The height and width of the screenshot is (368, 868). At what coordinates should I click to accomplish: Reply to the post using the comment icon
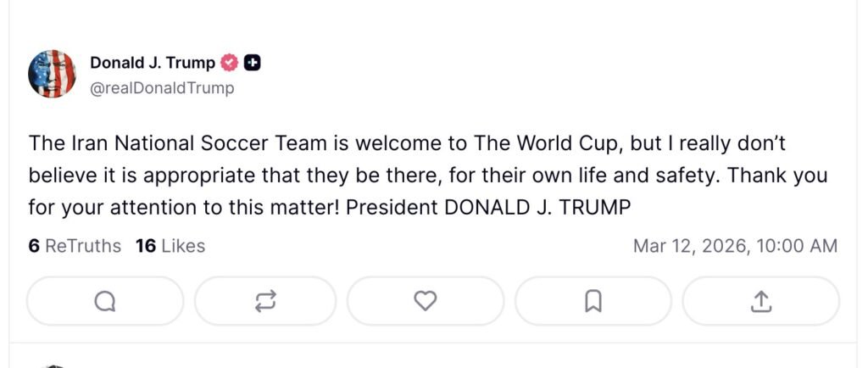tap(105, 301)
